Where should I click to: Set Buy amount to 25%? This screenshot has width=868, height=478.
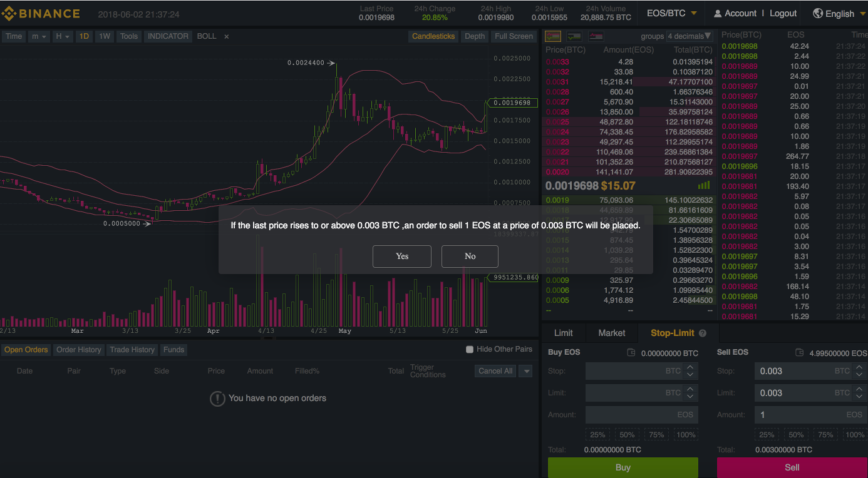[x=597, y=435]
